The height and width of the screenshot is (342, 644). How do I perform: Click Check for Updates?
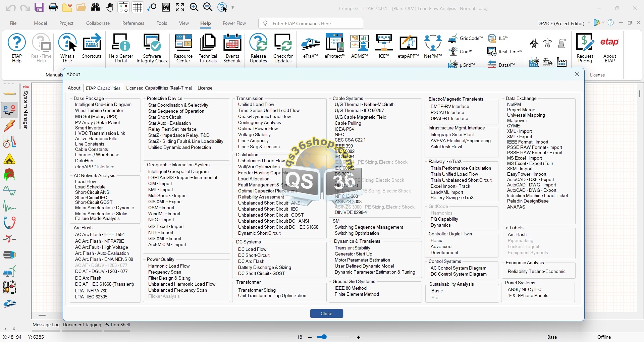[283, 48]
